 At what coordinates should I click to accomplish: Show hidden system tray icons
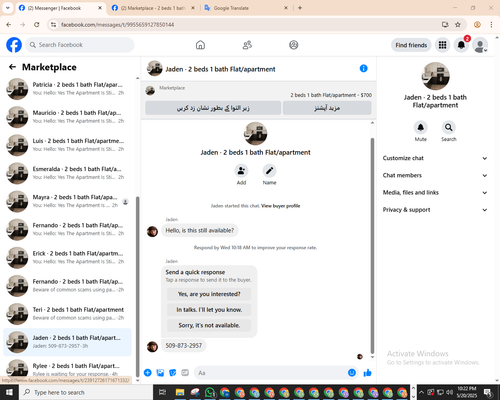421,392
